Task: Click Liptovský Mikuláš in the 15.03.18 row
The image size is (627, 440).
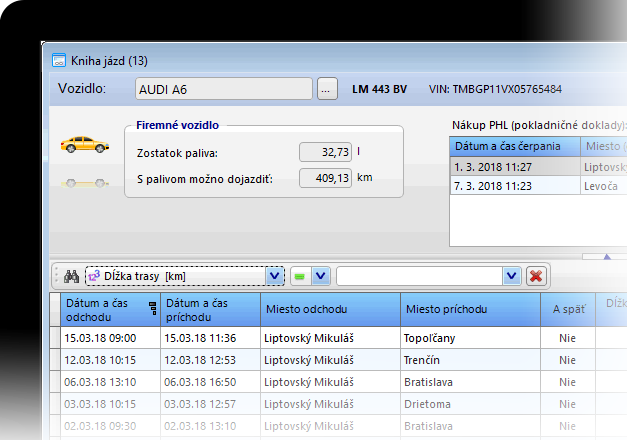Action: click(330, 338)
